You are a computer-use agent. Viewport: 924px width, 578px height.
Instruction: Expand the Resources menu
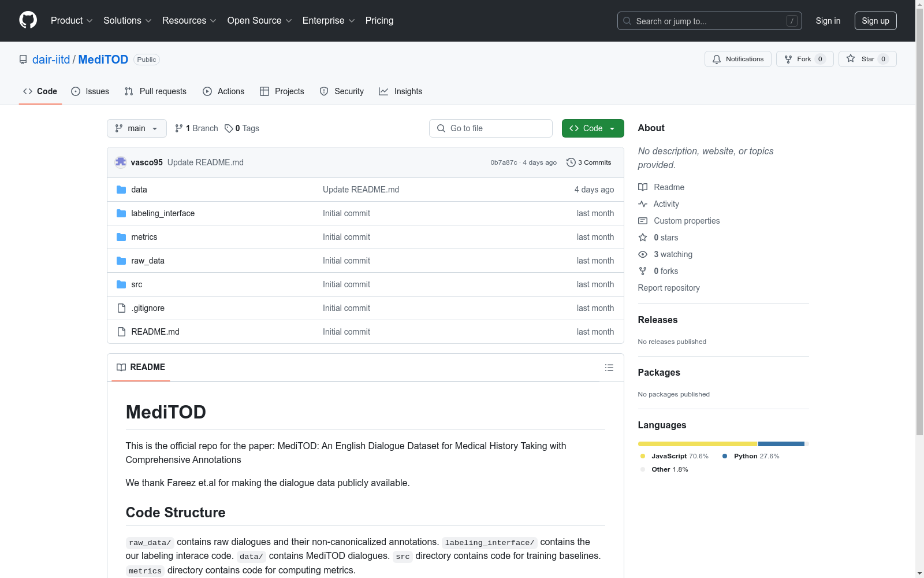(x=189, y=20)
